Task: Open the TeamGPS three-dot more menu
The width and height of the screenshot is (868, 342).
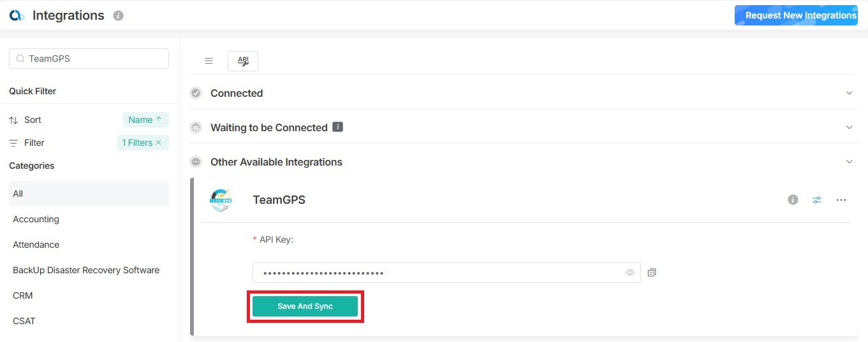Action: (841, 200)
